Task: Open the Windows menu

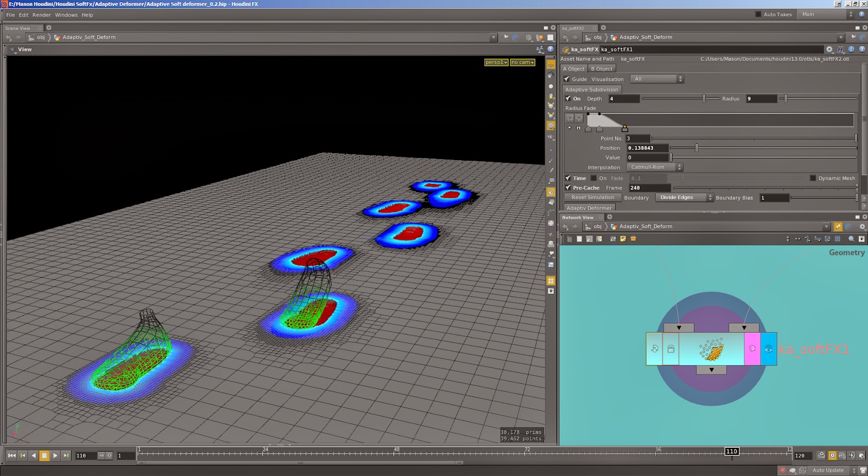Action: 66,15
